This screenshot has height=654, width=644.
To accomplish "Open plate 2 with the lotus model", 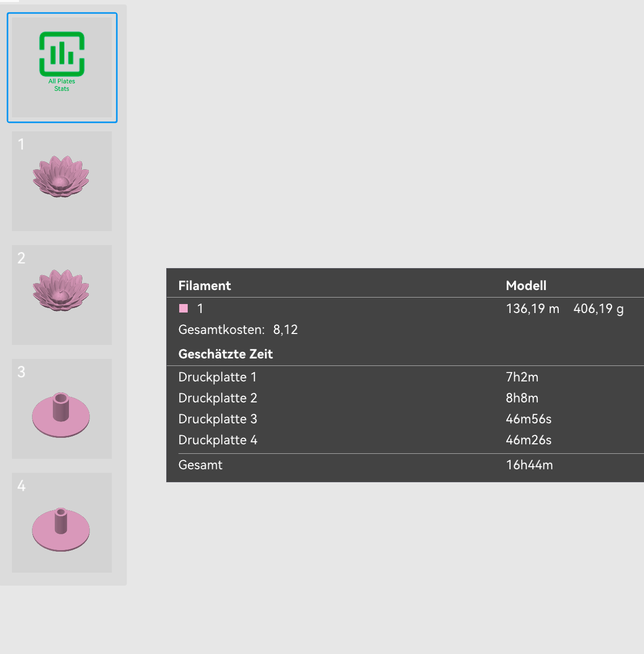I will [x=61, y=295].
